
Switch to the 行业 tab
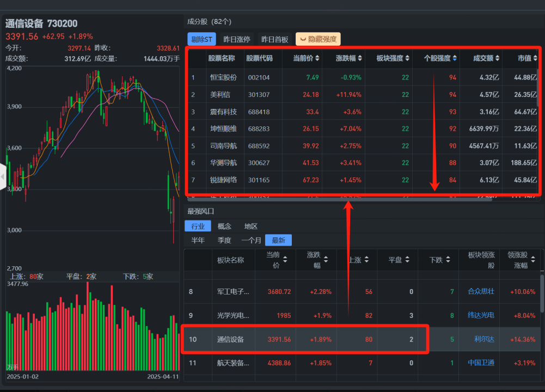click(198, 226)
